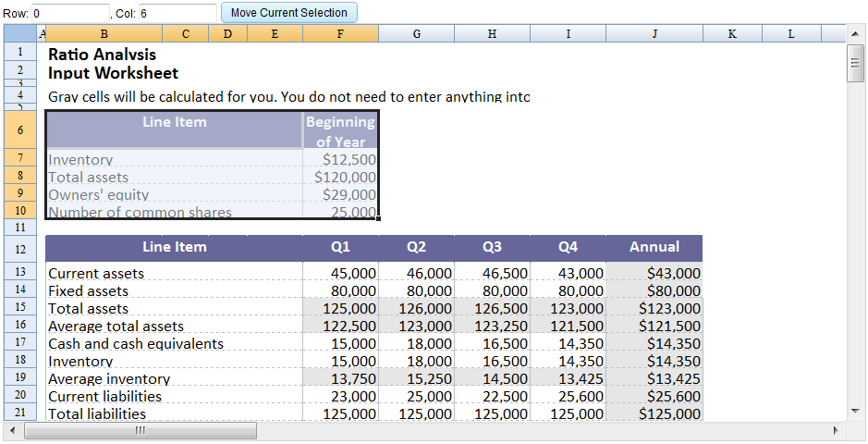
Task: Focus the Row input field
Action: coord(70,13)
